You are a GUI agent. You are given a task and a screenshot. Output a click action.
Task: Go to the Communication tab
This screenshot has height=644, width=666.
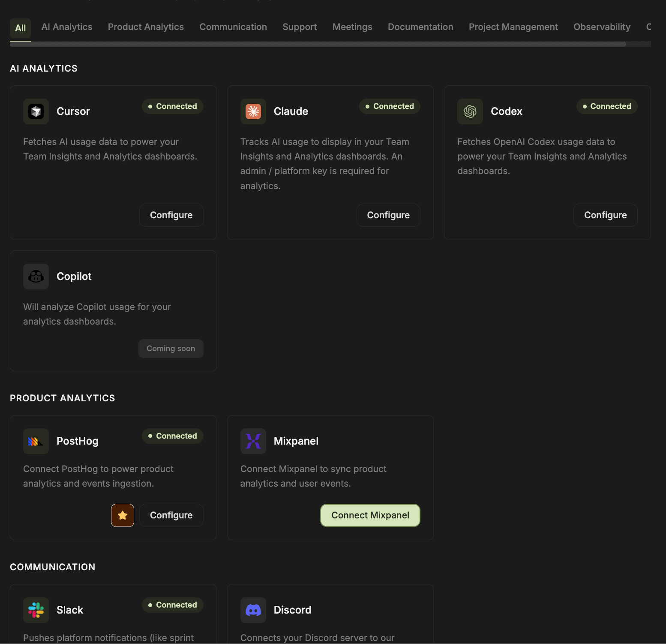coord(233,27)
